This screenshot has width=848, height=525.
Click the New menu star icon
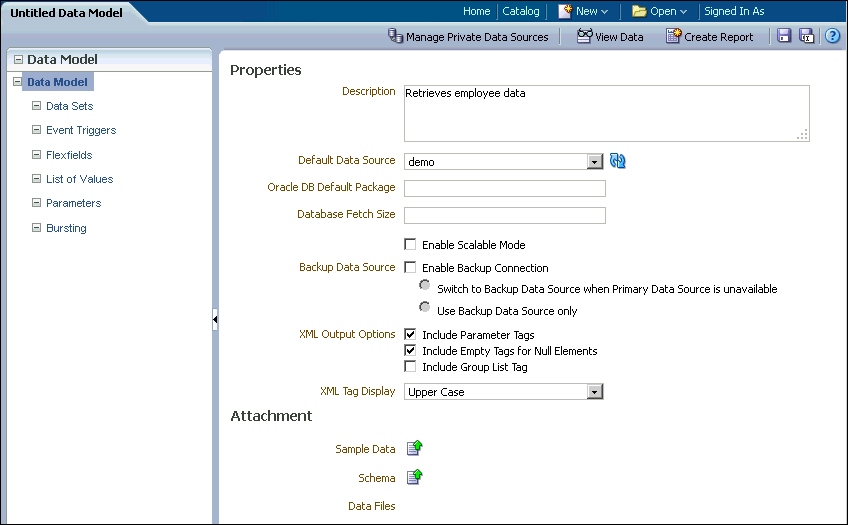coord(565,11)
